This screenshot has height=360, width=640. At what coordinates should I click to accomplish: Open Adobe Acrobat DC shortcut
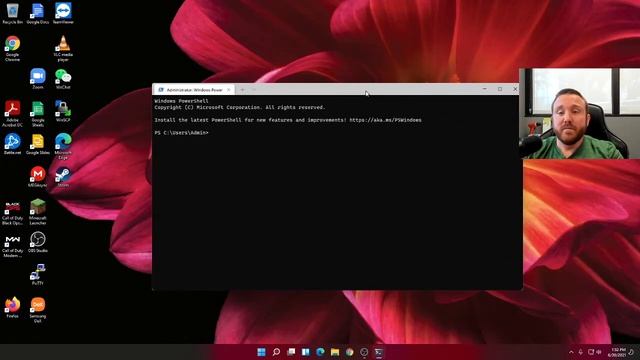(x=12, y=113)
